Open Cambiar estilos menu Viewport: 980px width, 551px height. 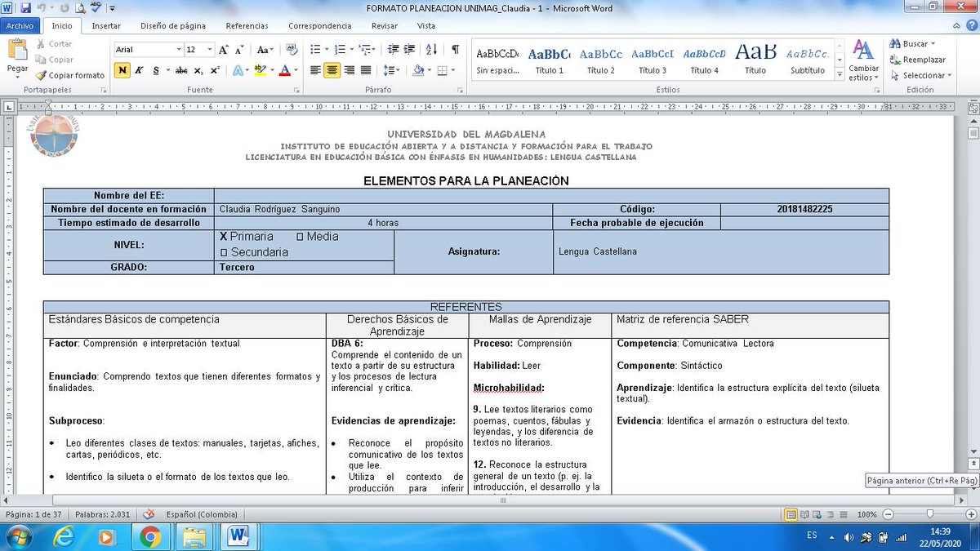pos(863,60)
